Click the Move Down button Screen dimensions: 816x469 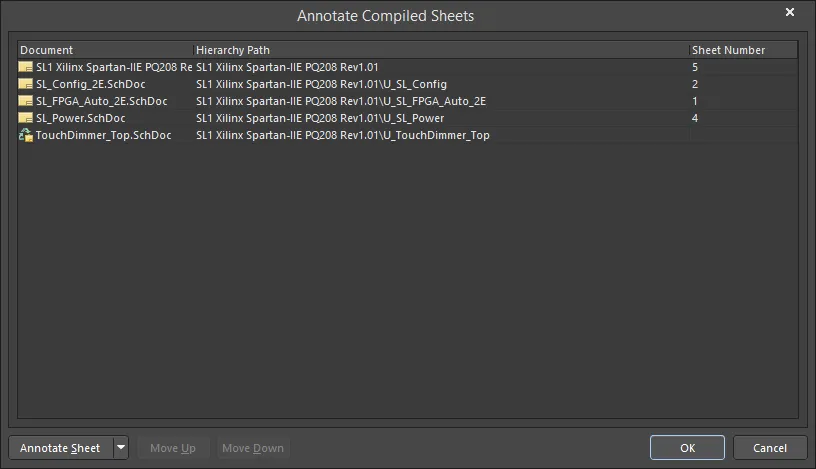(253, 448)
